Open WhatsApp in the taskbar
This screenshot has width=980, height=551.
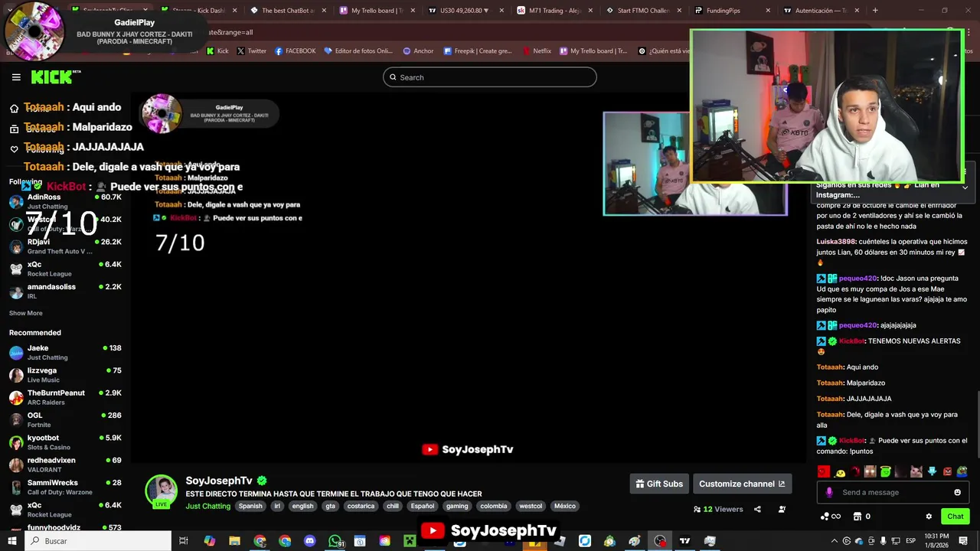click(x=335, y=541)
